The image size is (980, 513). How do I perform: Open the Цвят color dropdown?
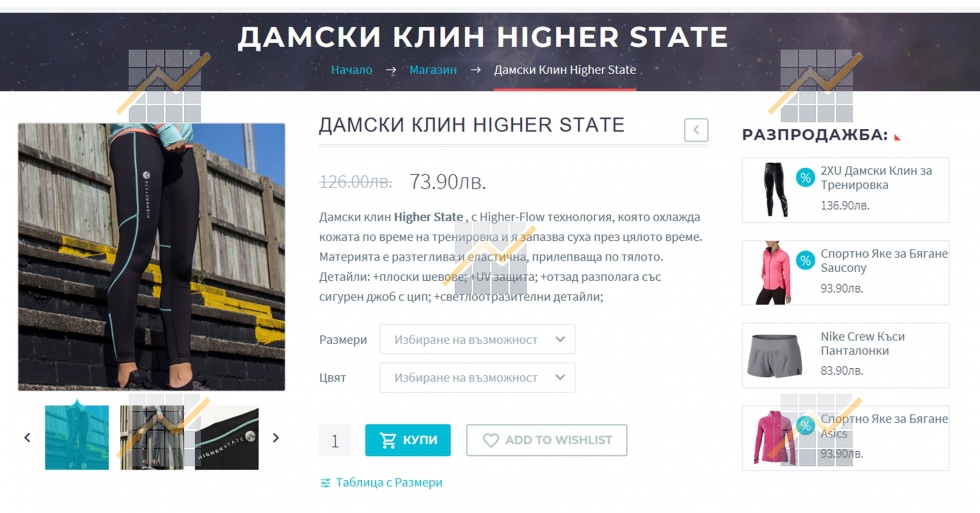[x=477, y=377]
